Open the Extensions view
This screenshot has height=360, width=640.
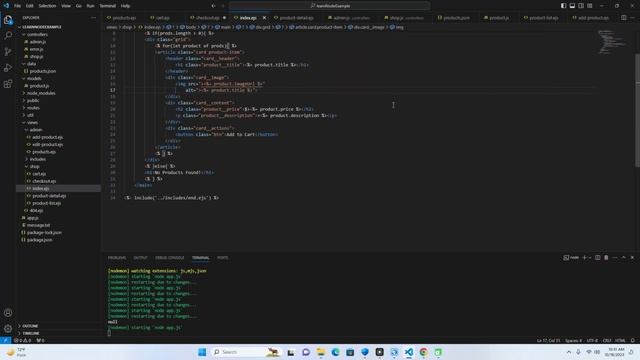click(x=8, y=84)
